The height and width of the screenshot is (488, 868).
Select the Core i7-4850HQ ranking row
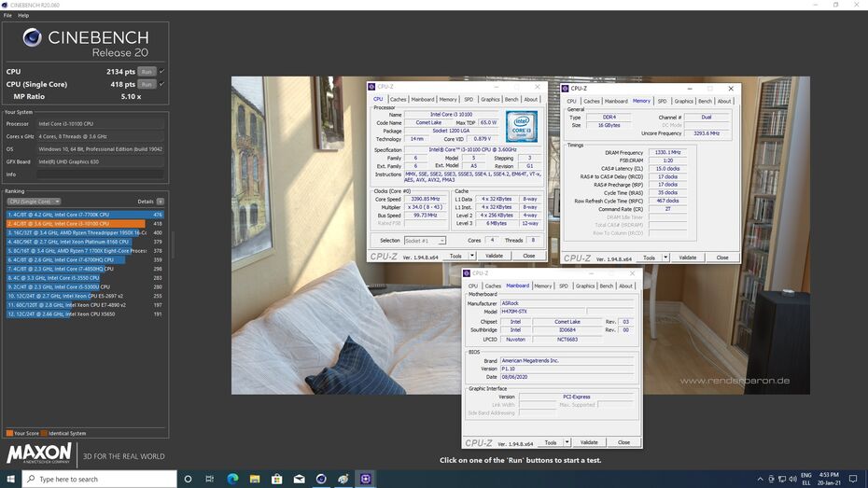pyautogui.click(x=85, y=269)
